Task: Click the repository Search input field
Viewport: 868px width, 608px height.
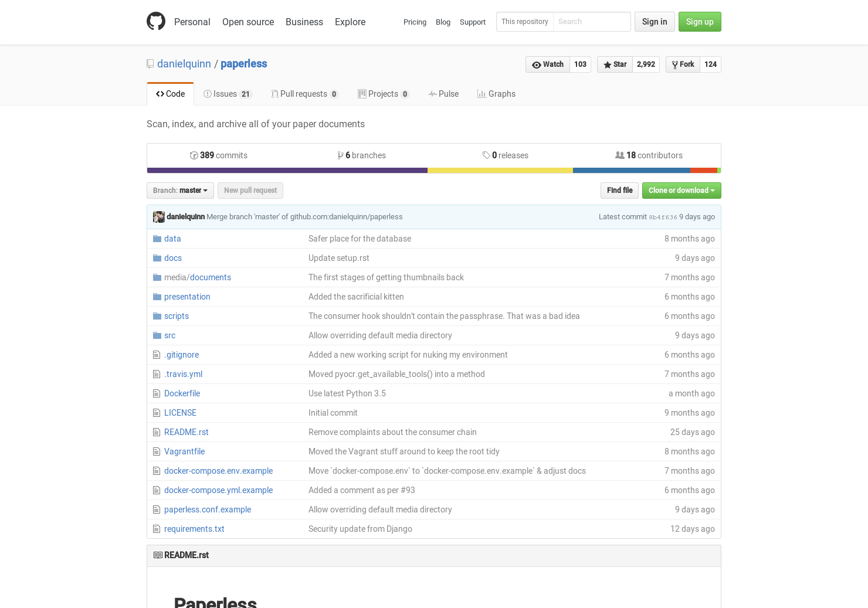Action: [592, 22]
